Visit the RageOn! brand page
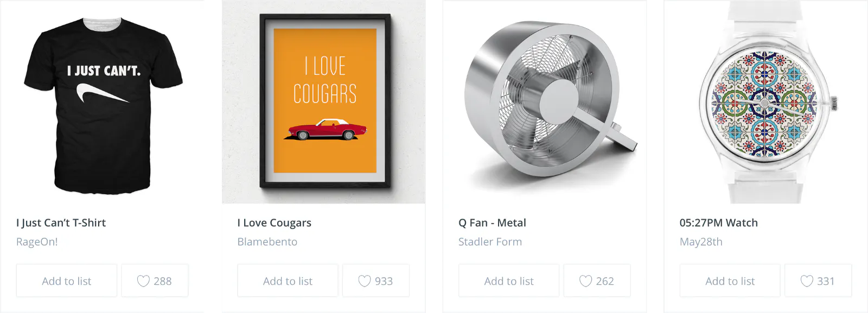868x313 pixels. (x=36, y=241)
